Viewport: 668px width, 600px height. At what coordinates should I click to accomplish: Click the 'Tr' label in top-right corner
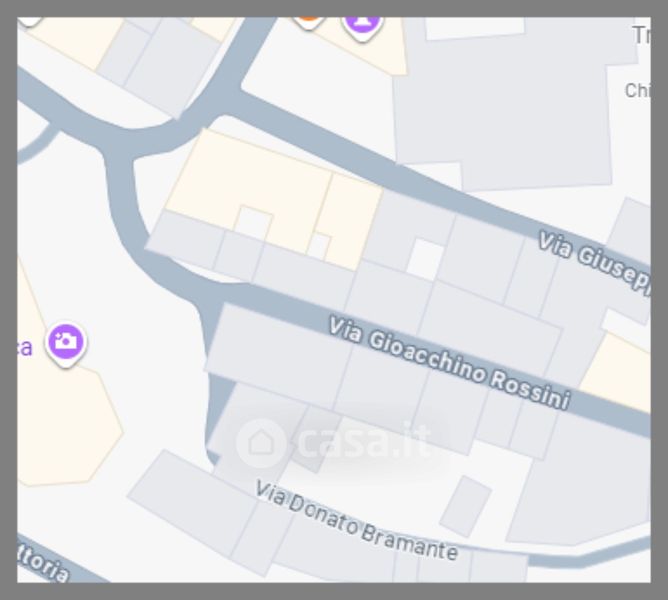(x=642, y=35)
